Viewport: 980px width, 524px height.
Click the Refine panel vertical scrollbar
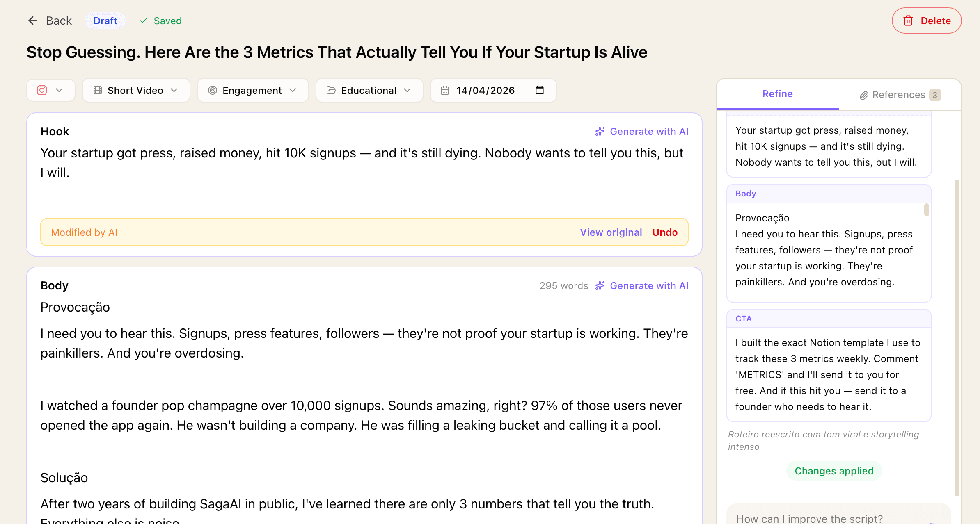[x=957, y=337]
